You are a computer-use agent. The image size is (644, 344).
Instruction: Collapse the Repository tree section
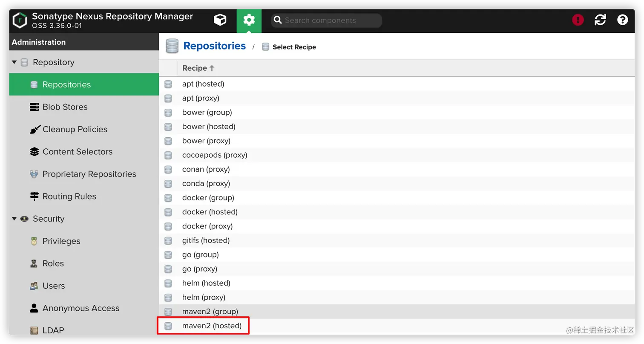(x=14, y=62)
